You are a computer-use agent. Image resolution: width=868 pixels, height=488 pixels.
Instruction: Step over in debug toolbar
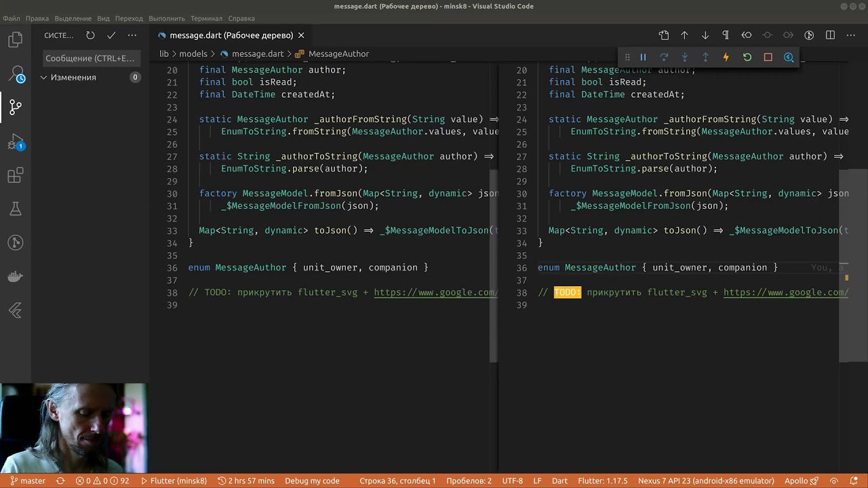coord(664,58)
